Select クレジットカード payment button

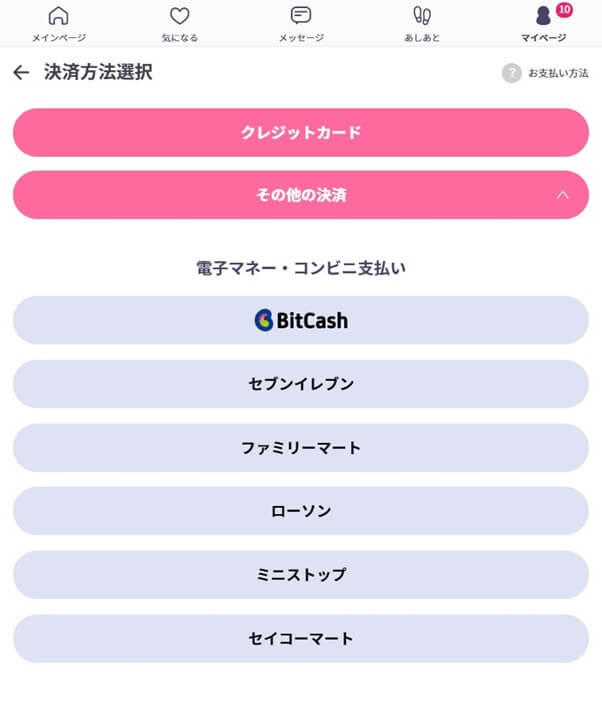(x=301, y=133)
